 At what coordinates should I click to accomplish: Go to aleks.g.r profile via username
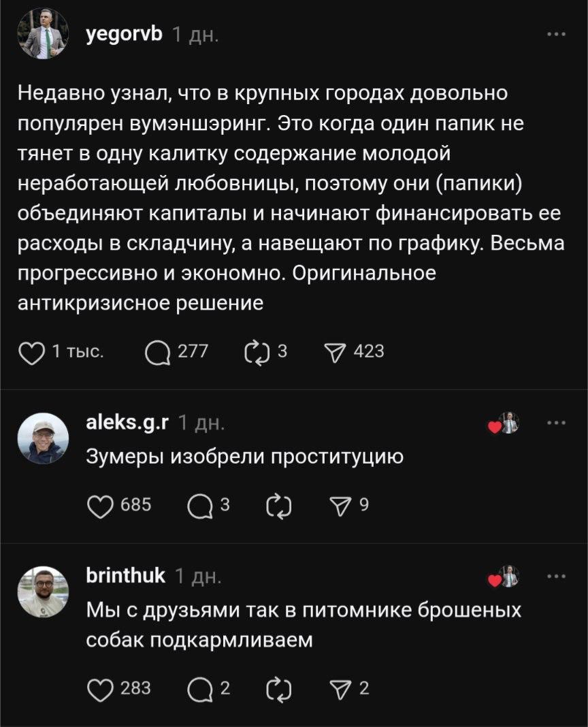[127, 423]
